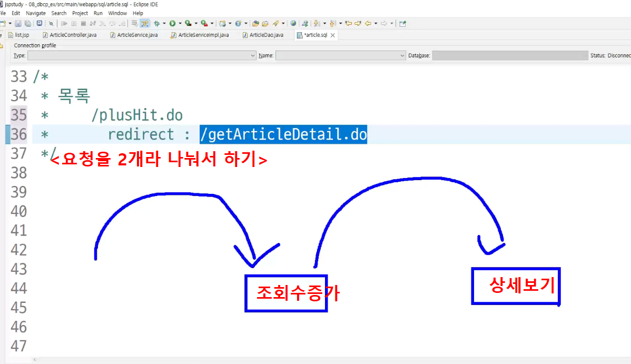
Task: Open the Search menu
Action: (59, 13)
